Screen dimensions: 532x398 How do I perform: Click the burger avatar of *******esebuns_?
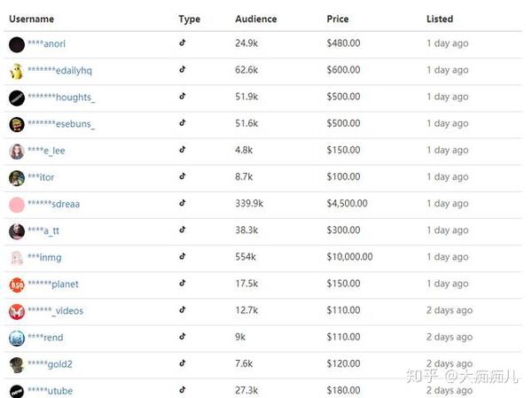(x=17, y=124)
